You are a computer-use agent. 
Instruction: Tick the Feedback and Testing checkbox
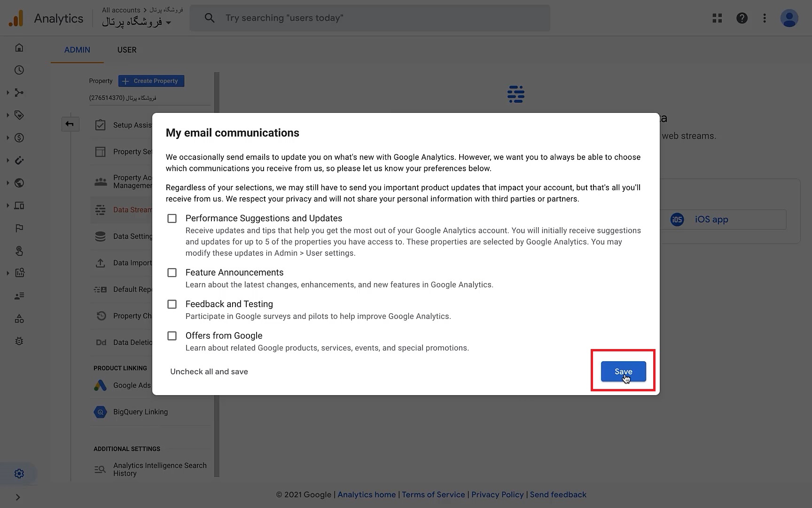172,304
